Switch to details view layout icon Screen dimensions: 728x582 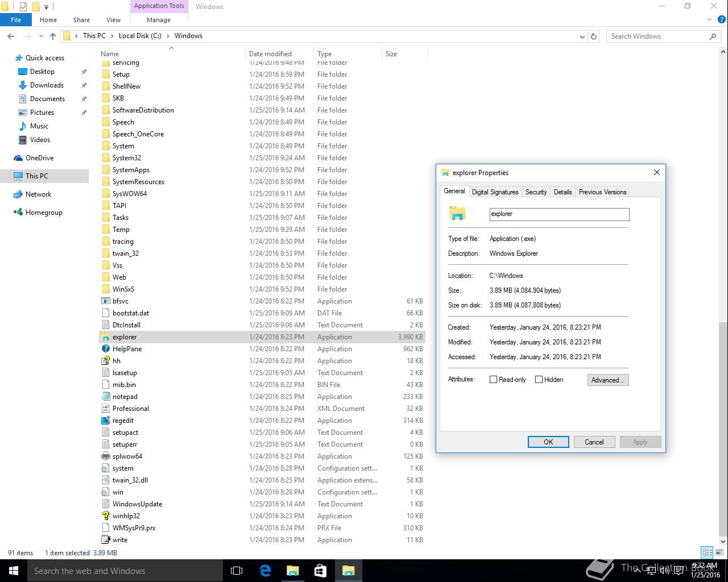coord(707,552)
